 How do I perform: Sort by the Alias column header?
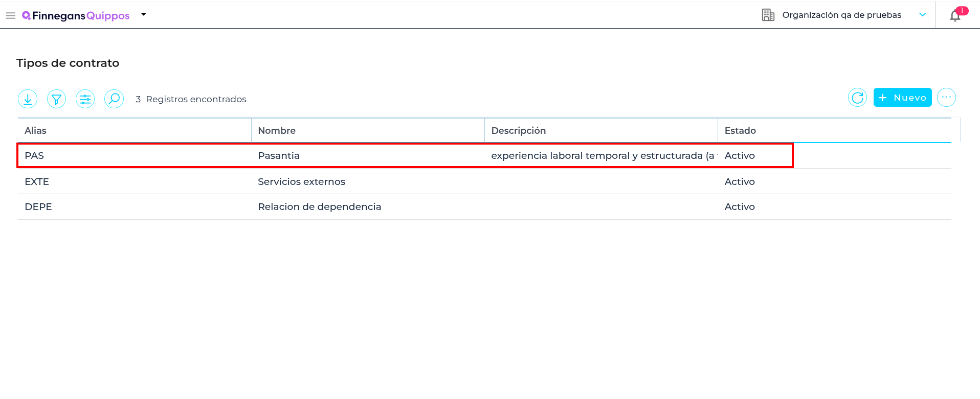35,130
